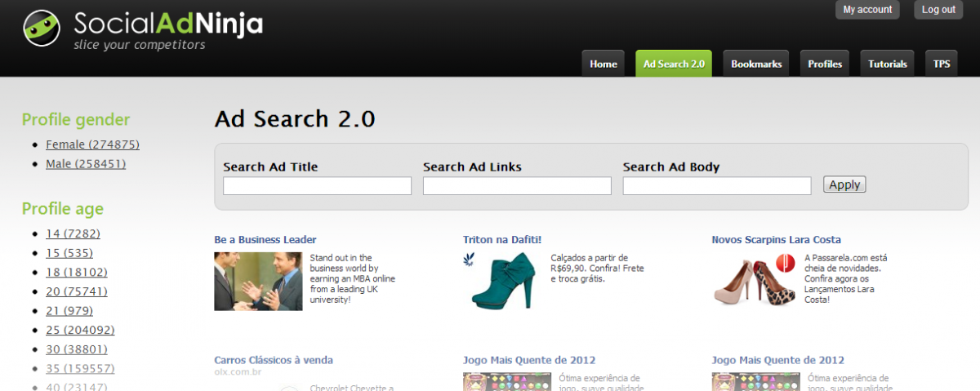Click the SocialAdNinja ninja logo icon

pyautogui.click(x=42, y=28)
